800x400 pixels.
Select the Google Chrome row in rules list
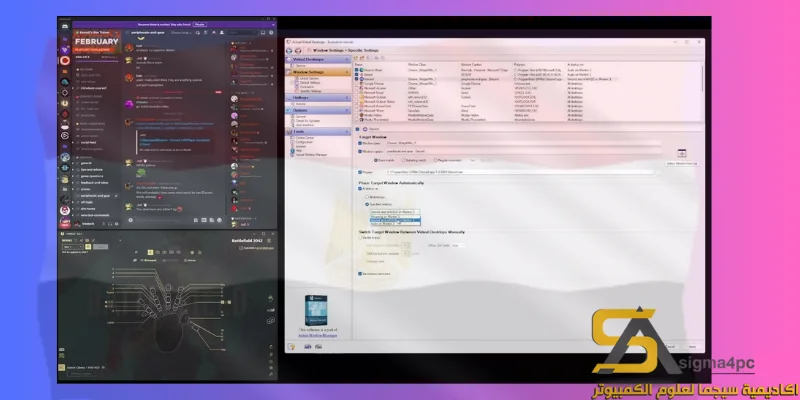528,84
